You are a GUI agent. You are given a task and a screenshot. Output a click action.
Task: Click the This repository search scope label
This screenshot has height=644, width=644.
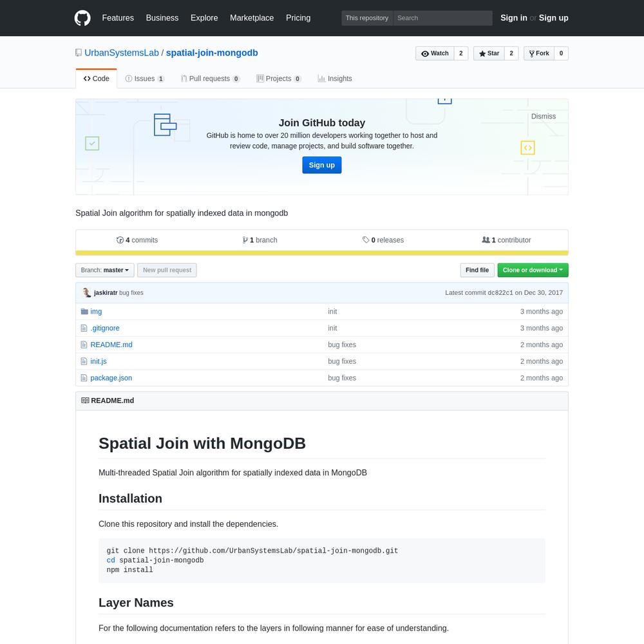[x=367, y=18]
